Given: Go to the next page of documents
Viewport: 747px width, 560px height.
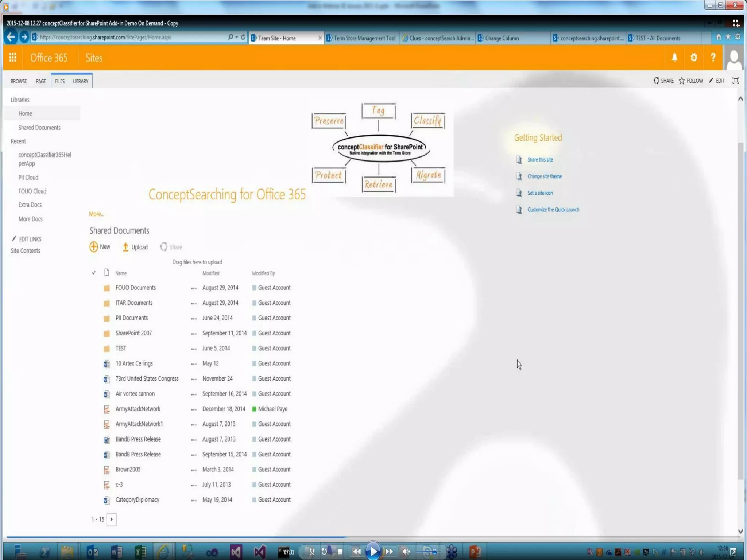Looking at the screenshot, I should 112,519.
